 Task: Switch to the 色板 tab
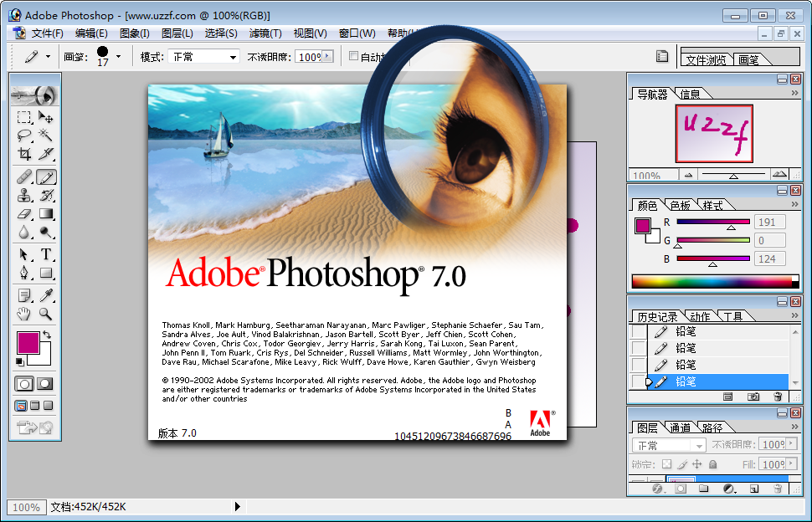pos(680,206)
